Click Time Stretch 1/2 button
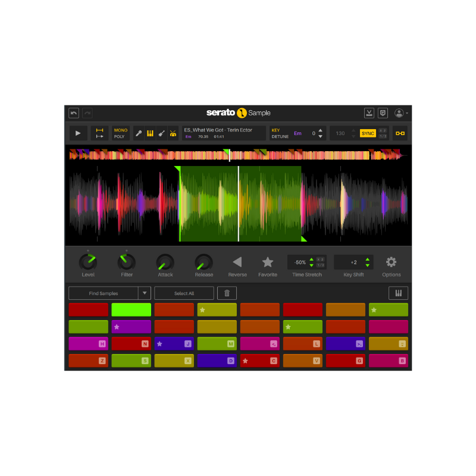 click(320, 265)
